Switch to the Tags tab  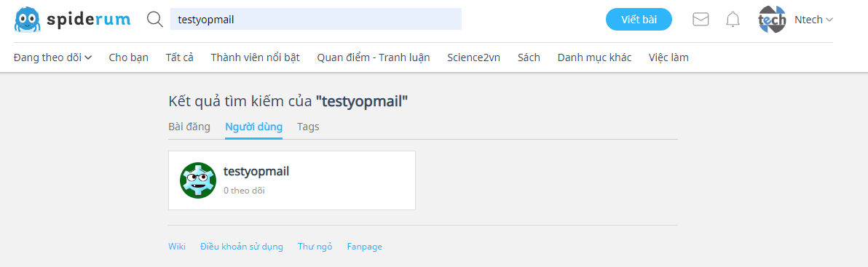[308, 127]
